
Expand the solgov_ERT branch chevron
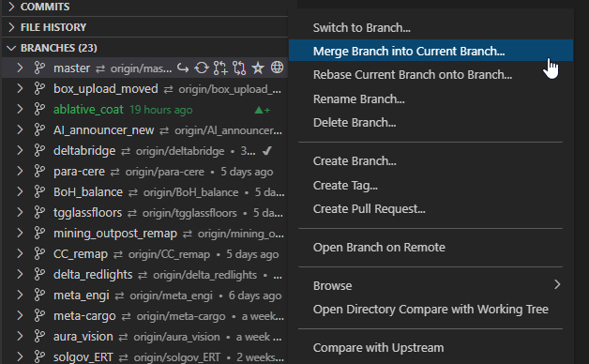click(x=20, y=356)
